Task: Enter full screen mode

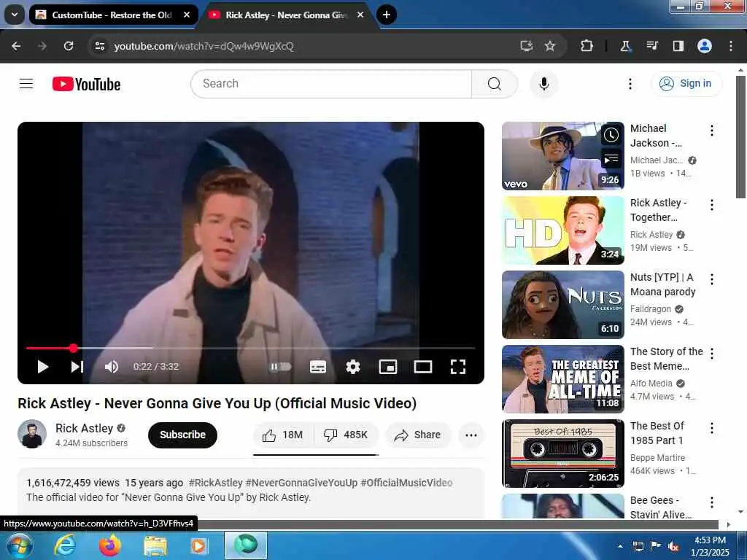Action: 458,367
